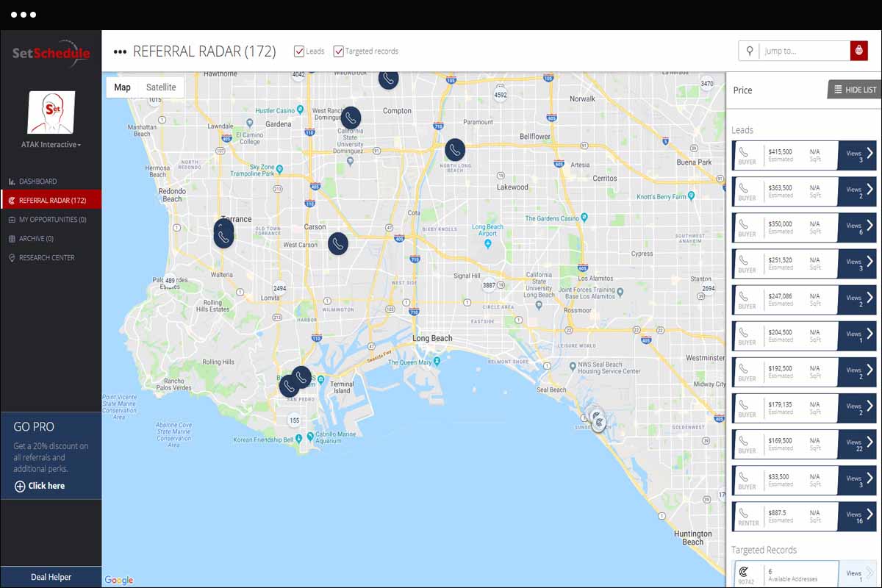The height and width of the screenshot is (588, 882).
Task: Click the SetSchedule logo
Action: [x=51, y=53]
